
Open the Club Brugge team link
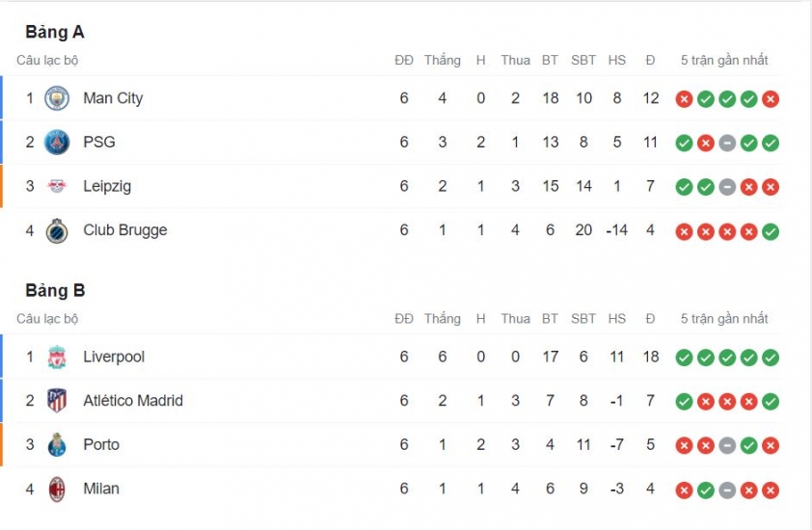coord(125,230)
